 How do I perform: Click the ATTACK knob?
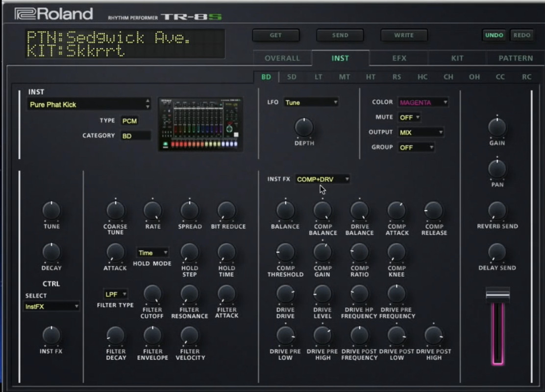pyautogui.click(x=115, y=252)
